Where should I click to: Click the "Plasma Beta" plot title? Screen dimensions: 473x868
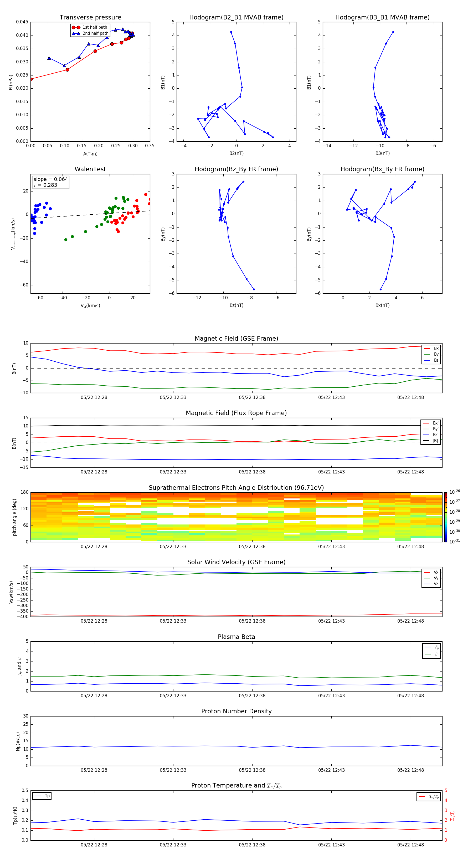pyautogui.click(x=236, y=637)
